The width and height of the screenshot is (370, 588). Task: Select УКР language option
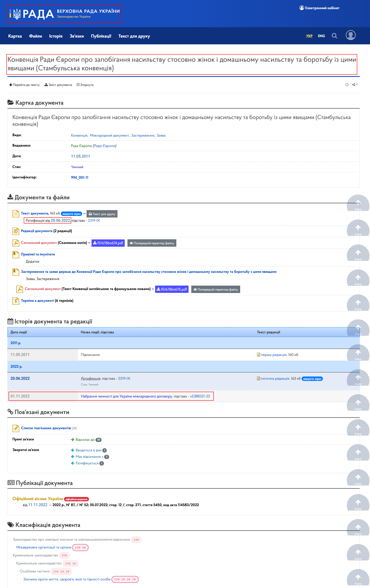click(309, 36)
